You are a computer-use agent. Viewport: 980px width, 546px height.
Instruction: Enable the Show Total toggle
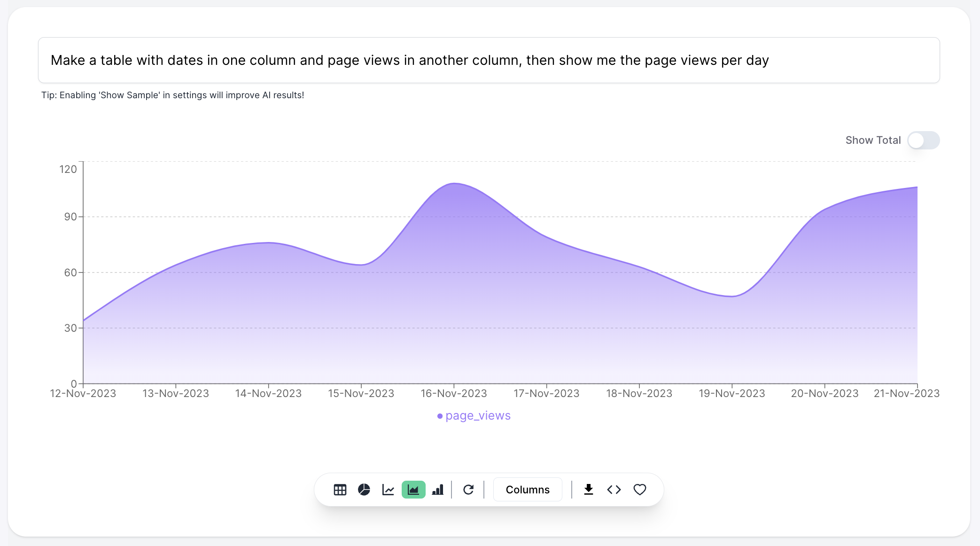(x=923, y=140)
